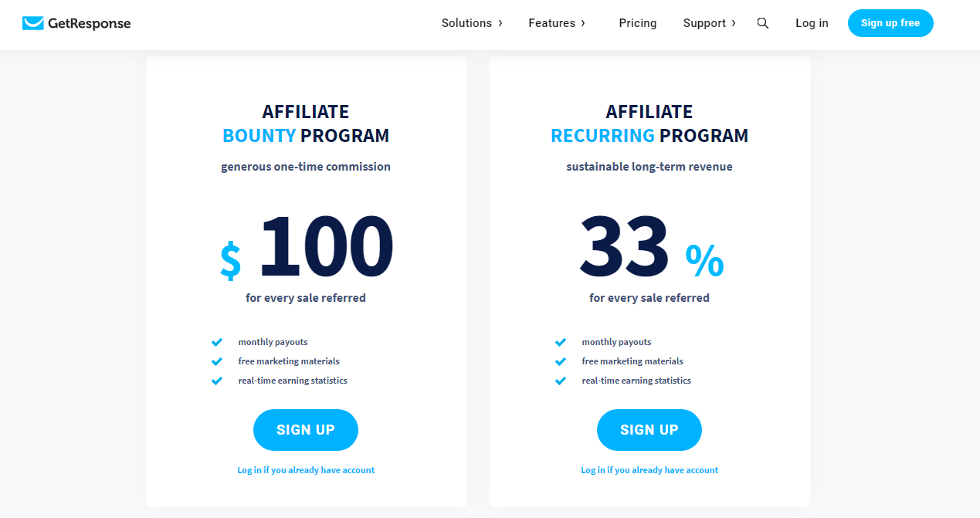Sign up for the Affiliate Recurring Program
Screen dimensions: 980x518
click(649, 430)
